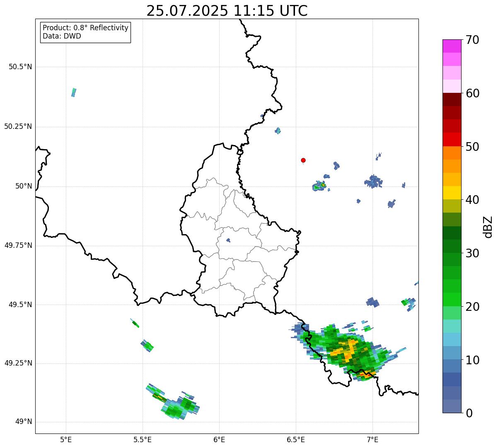Screen dimensions: 498x448
Task: Click the title '25.07.2025 11:15 UTC'
Action: tap(227, 11)
